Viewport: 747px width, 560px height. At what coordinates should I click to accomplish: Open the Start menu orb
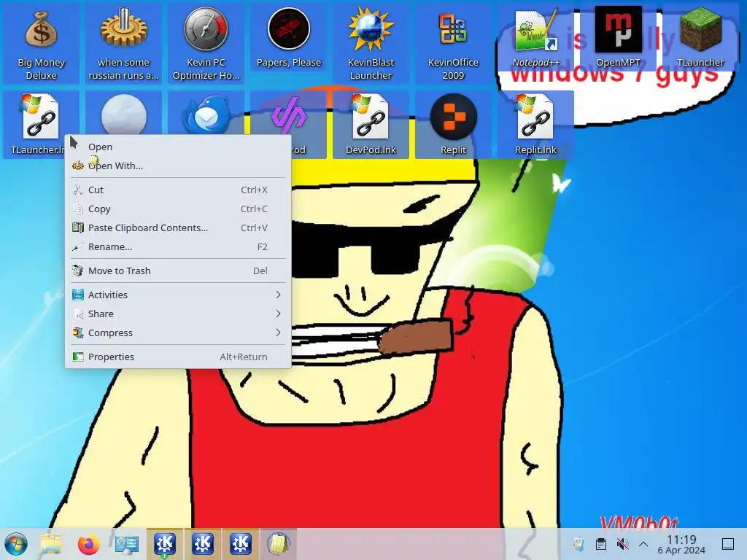16,544
